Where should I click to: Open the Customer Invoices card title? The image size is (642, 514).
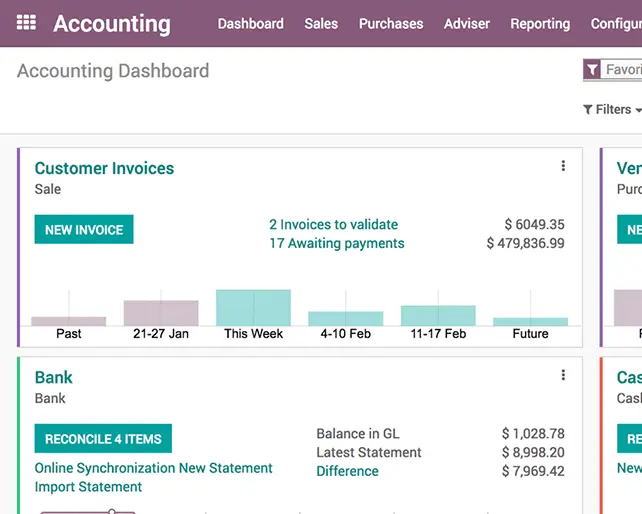104,168
